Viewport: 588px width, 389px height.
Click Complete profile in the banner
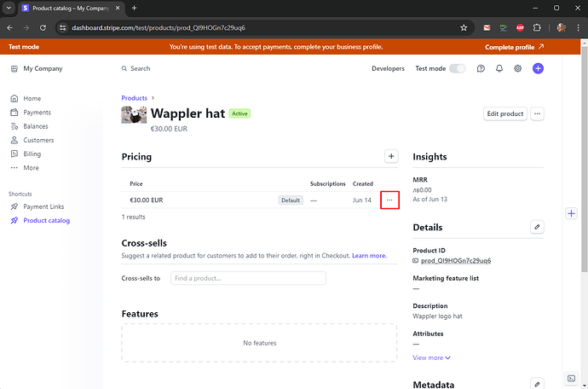(514, 47)
